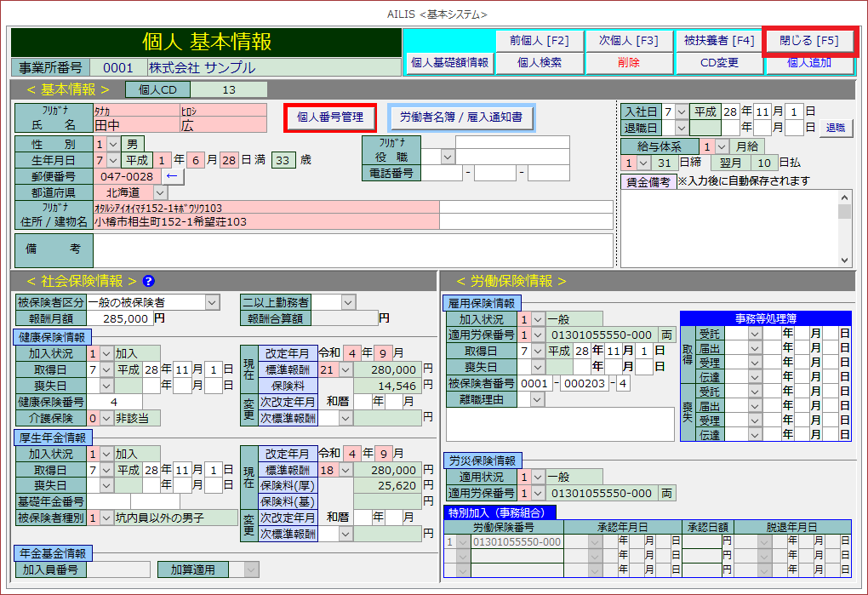Go to next person with 次個人 [F3]

click(x=628, y=40)
